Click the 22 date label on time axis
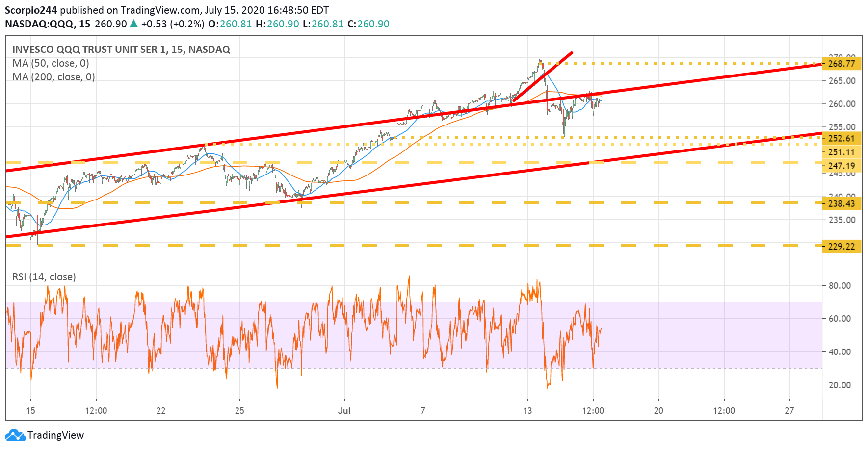The image size is (868, 450). pyautogui.click(x=161, y=410)
